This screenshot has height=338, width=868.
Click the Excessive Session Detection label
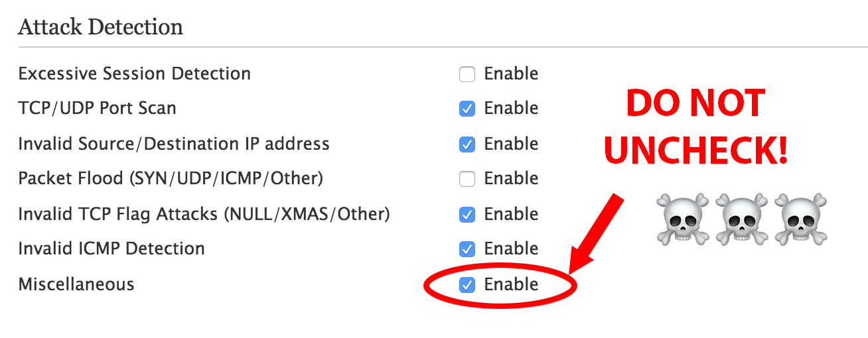coord(135,74)
